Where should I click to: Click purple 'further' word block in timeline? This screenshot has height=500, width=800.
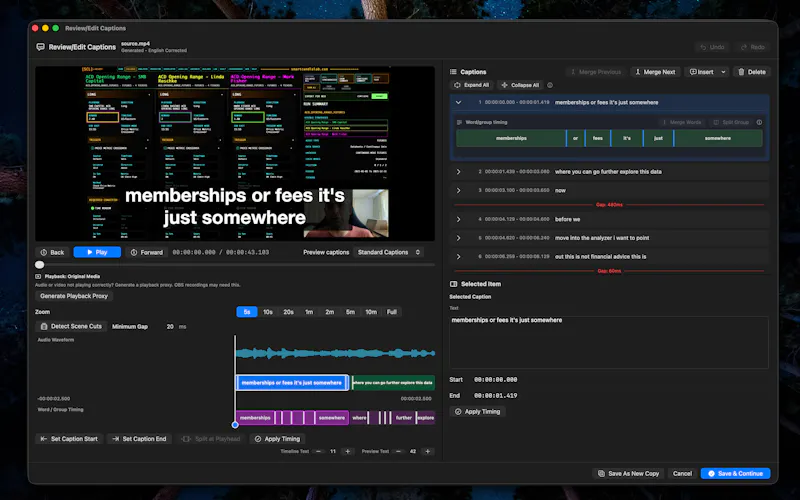coord(404,417)
